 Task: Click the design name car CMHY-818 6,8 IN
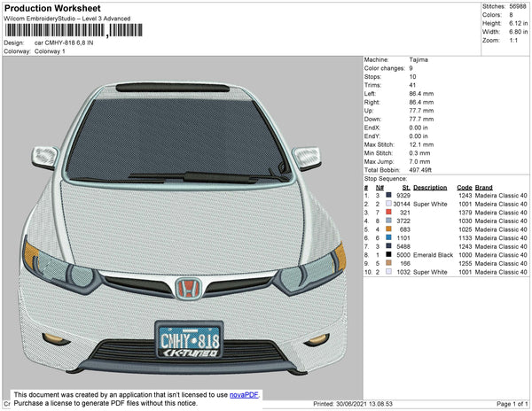coord(64,43)
